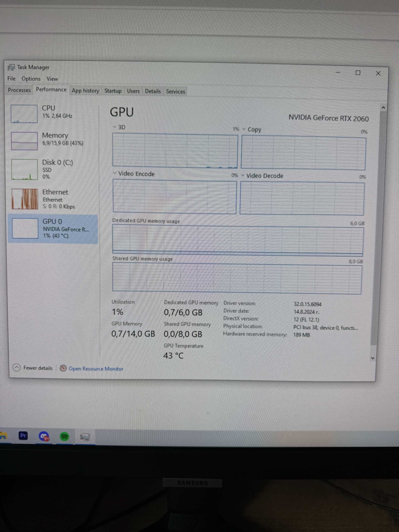Click the Task Manager title icon
Image resolution: width=399 pixels, height=532 pixels.
(11, 67)
